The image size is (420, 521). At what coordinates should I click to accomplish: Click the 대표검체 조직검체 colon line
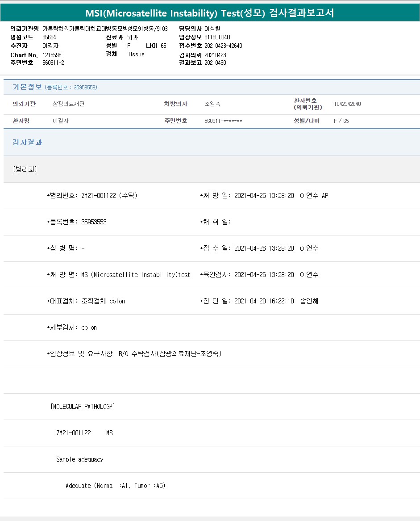[86, 301]
